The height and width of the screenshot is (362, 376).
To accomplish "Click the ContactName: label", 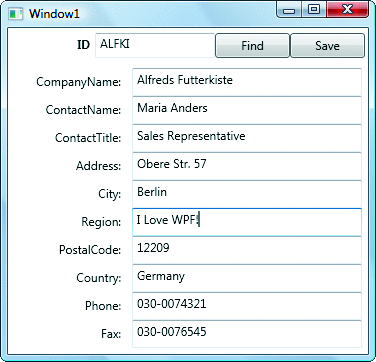I will 83,110.
